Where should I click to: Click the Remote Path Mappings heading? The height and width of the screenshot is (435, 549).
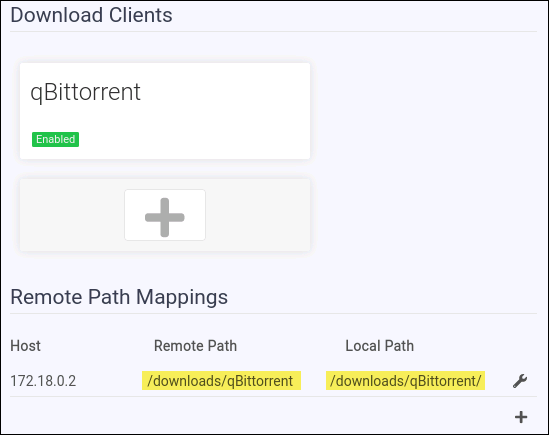[x=119, y=297]
